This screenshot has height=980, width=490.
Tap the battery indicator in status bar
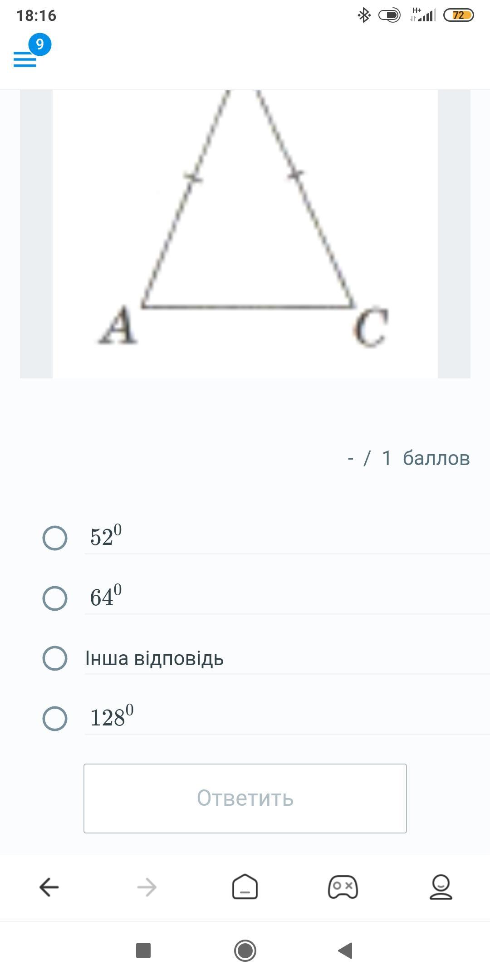pyautogui.click(x=458, y=15)
